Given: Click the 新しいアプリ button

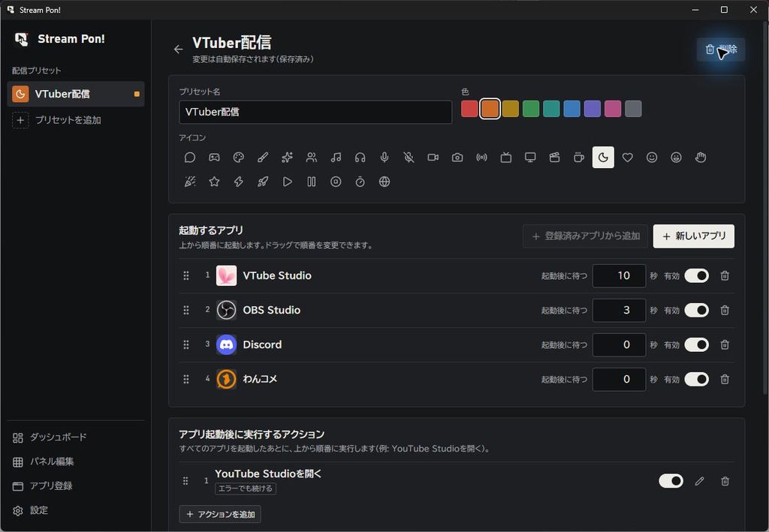Looking at the screenshot, I should [x=693, y=236].
